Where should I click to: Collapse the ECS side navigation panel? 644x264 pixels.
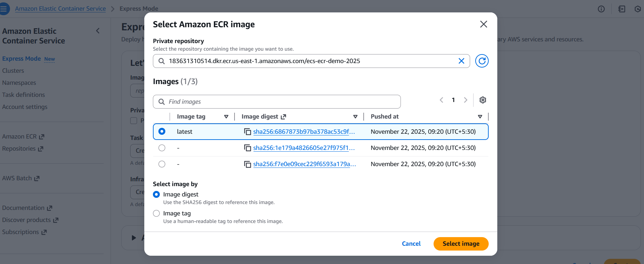pyautogui.click(x=98, y=31)
